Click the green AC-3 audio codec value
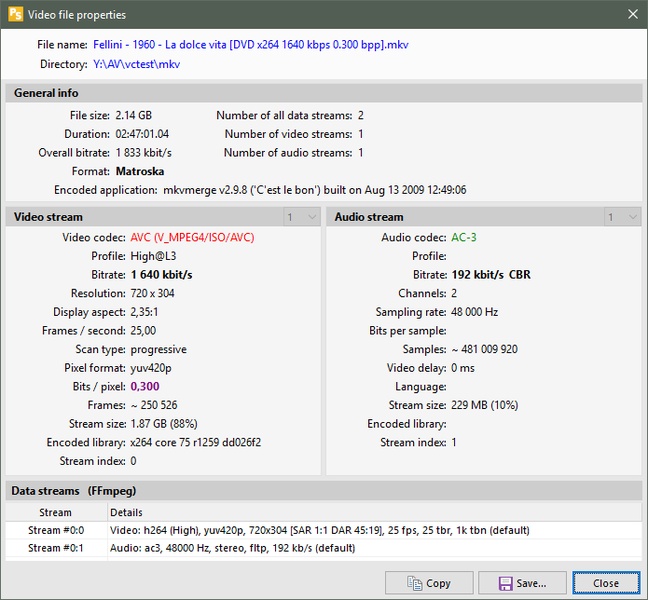 coord(464,238)
